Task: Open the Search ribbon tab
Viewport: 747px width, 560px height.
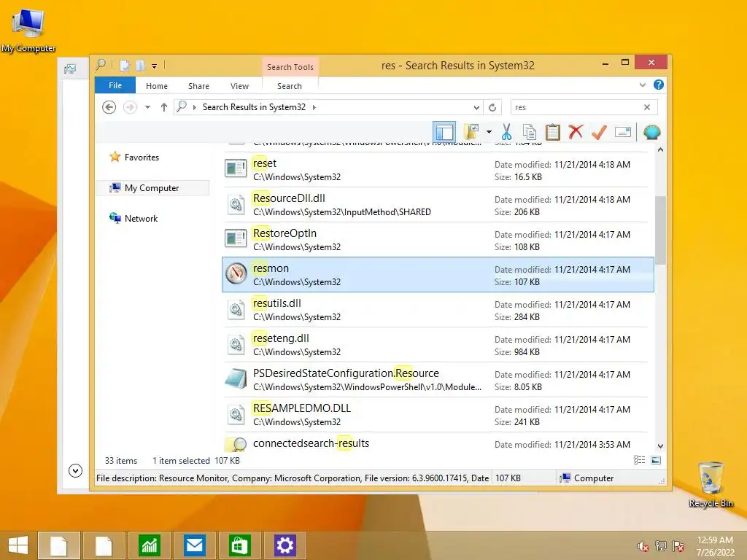Action: (290, 86)
